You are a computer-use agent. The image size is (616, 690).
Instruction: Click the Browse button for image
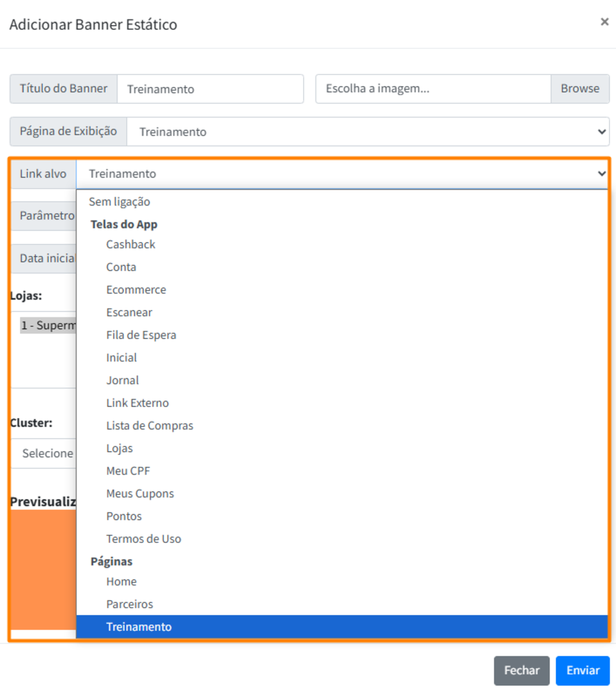click(579, 89)
